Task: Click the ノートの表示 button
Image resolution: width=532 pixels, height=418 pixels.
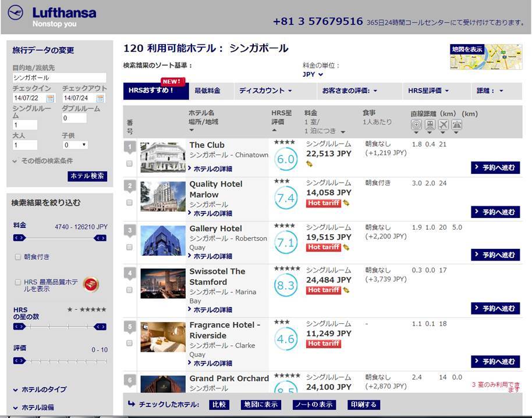Action: pos(314,405)
